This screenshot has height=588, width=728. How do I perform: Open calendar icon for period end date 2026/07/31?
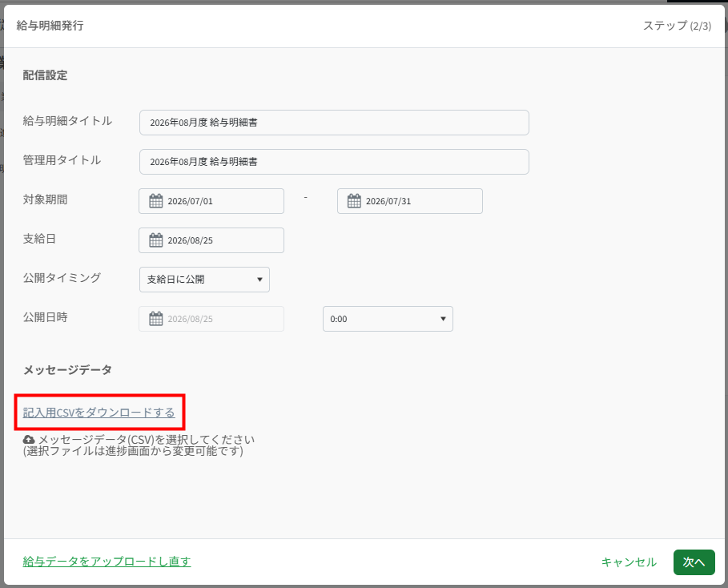(354, 201)
